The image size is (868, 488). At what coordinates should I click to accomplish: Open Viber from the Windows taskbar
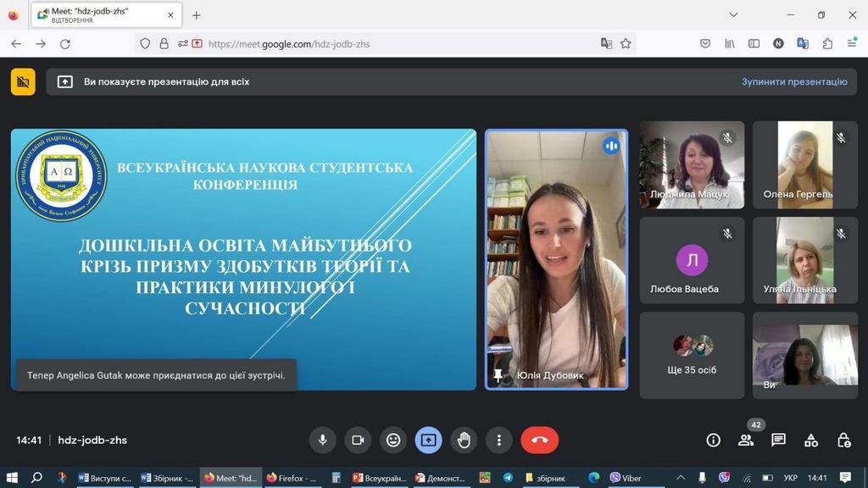tap(626, 478)
